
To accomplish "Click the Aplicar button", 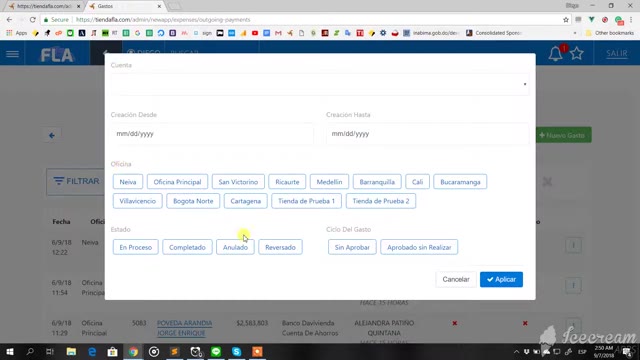I will [501, 280].
